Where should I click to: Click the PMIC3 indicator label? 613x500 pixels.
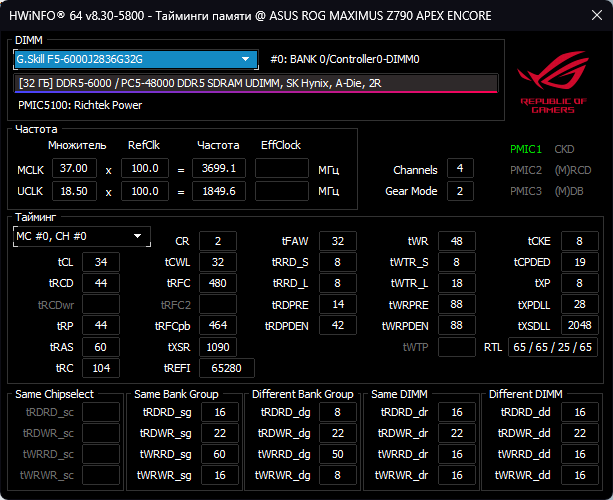(526, 191)
